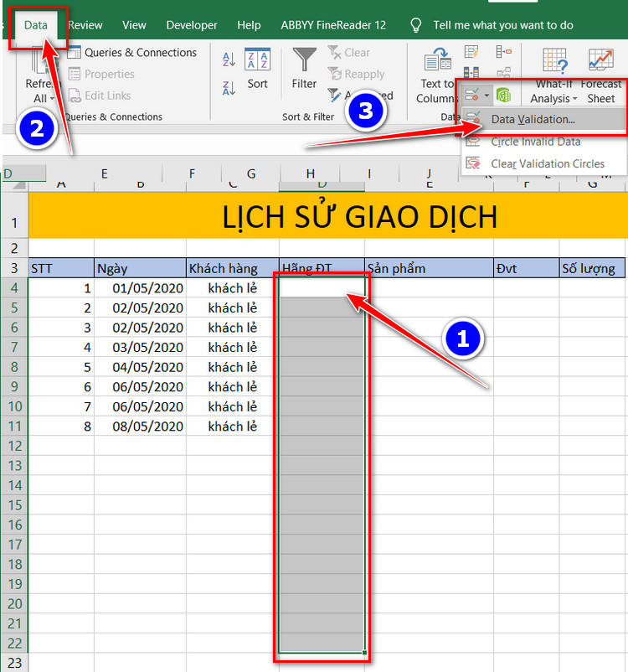Open the Review ribbon tab
The image size is (628, 672).
85,25
